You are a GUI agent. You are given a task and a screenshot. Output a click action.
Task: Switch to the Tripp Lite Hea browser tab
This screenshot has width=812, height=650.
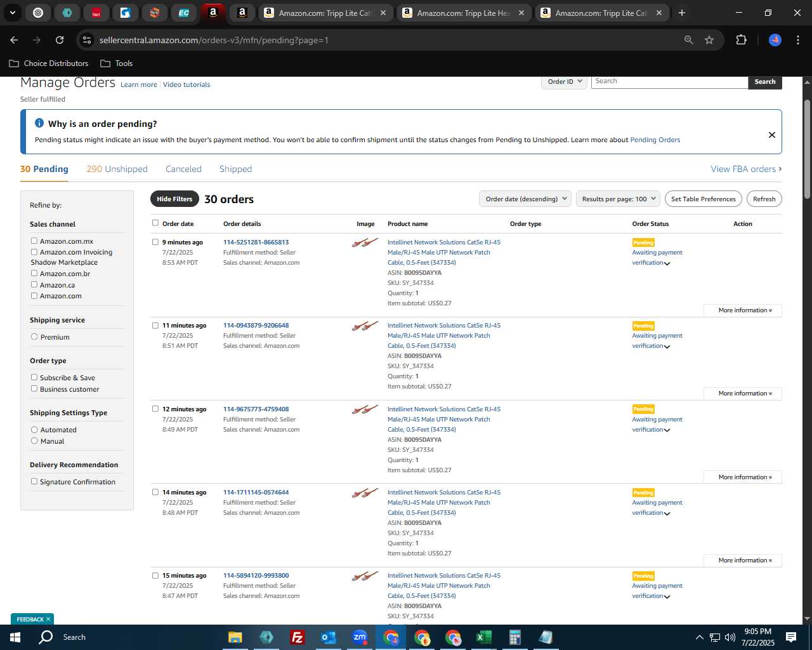(465, 13)
